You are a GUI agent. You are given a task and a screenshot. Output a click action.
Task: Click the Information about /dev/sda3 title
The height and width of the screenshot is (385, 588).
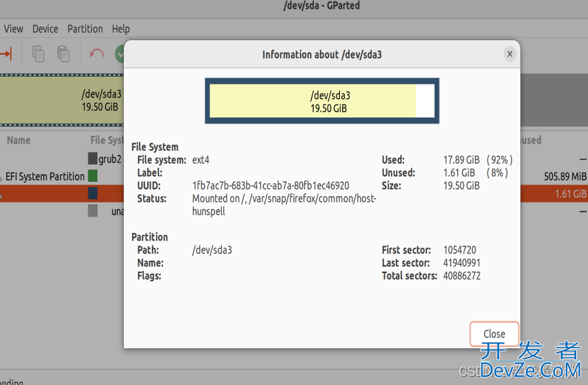pyautogui.click(x=322, y=55)
